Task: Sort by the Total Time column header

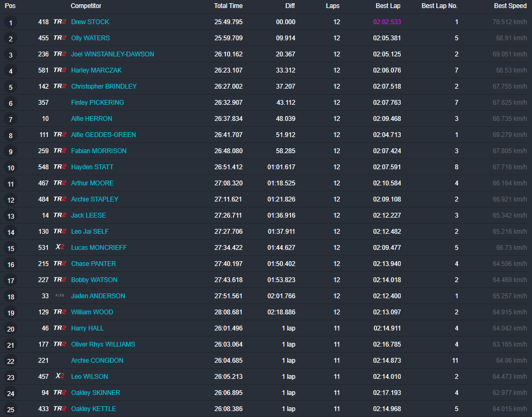Action: coord(228,6)
